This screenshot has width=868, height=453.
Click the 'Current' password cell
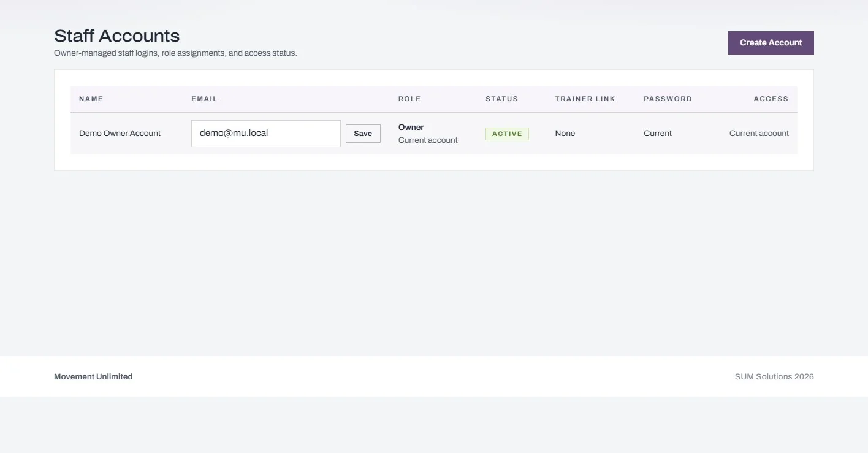[x=658, y=134]
